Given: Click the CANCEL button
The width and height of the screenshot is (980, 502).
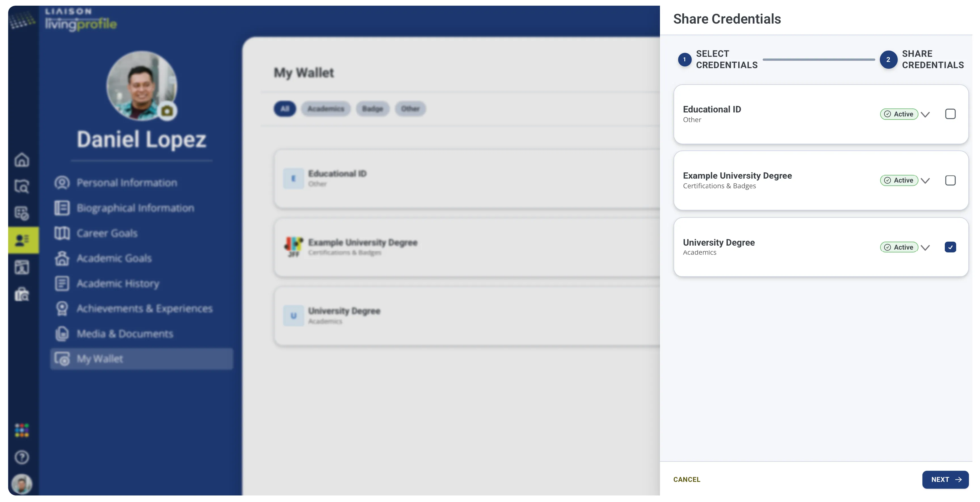Looking at the screenshot, I should coord(687,480).
